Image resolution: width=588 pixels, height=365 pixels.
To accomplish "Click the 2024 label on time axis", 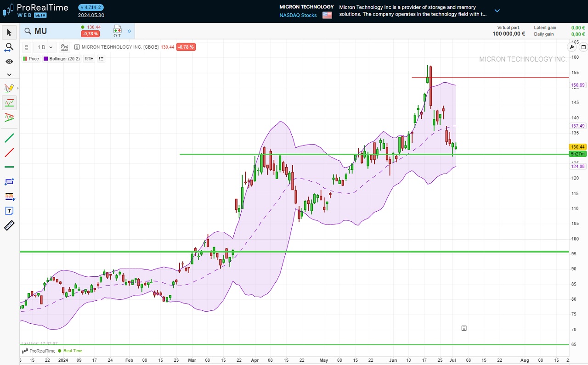I will click(x=64, y=360).
